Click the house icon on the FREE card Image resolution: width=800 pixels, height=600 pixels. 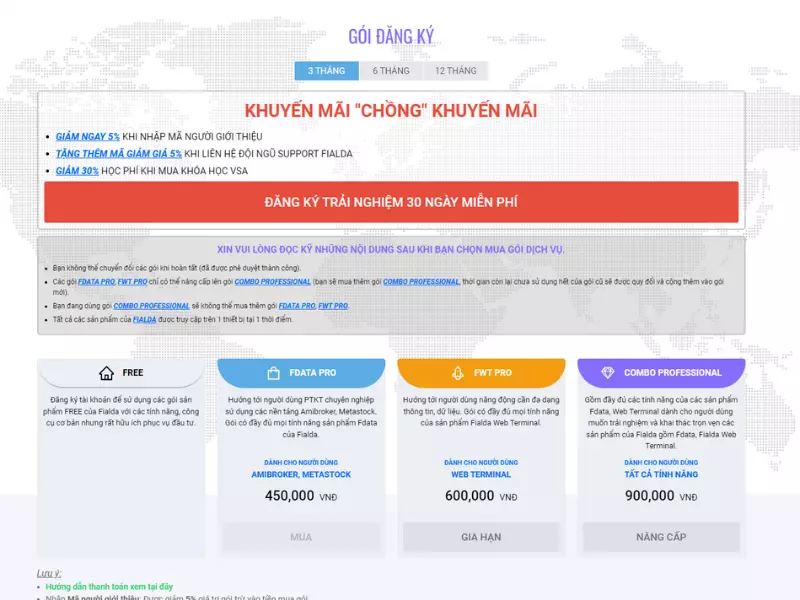pos(106,373)
